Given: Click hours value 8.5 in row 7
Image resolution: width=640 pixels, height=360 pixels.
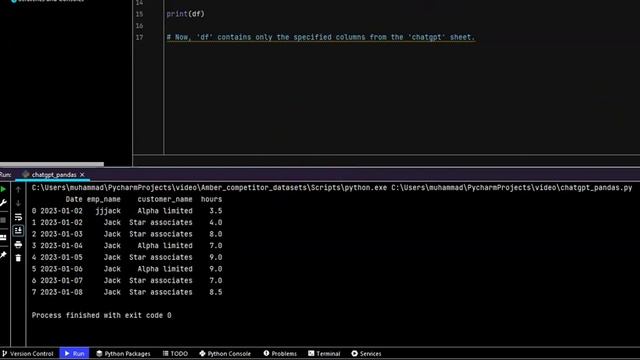Looking at the screenshot, I should pyautogui.click(x=216, y=292).
